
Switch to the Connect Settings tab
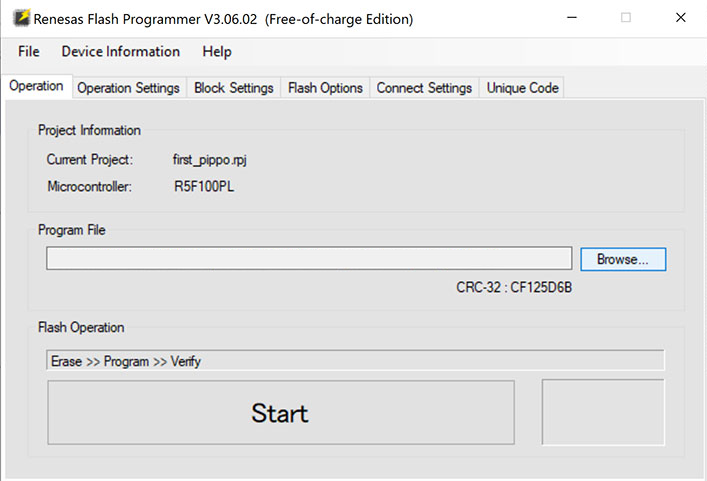(x=424, y=87)
